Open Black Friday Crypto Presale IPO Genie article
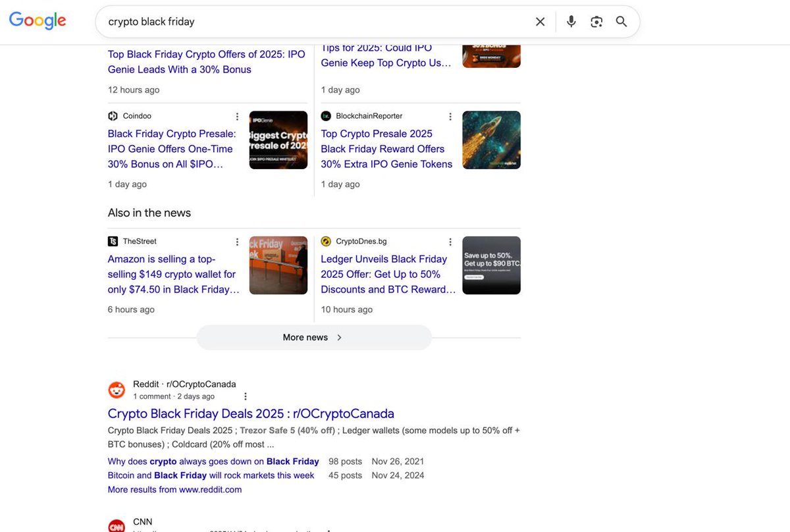The height and width of the screenshot is (532, 790). [172, 149]
